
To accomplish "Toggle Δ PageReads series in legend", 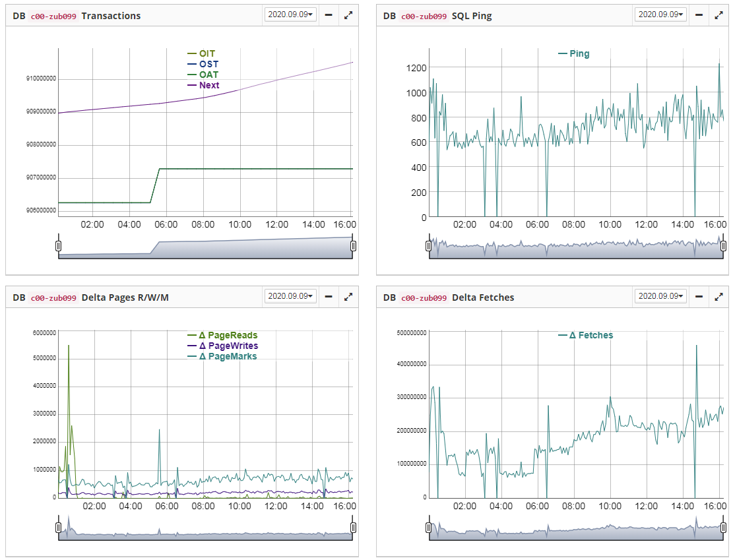I will coord(222,335).
